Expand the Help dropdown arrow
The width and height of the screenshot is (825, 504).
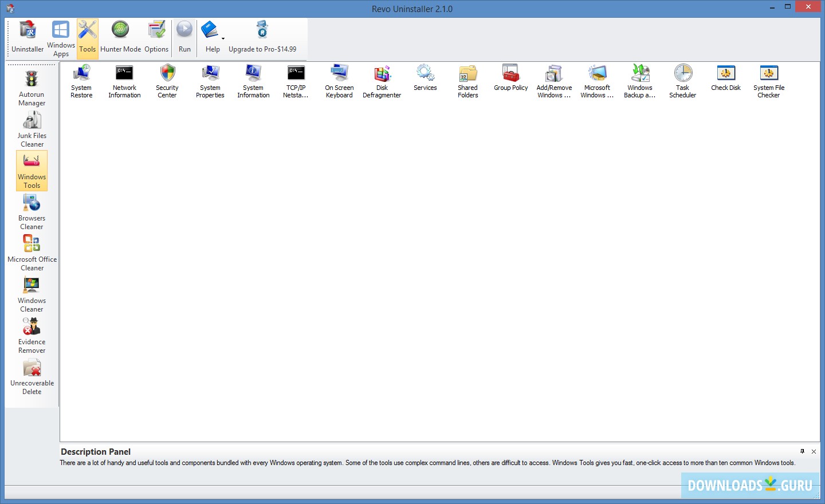(223, 39)
